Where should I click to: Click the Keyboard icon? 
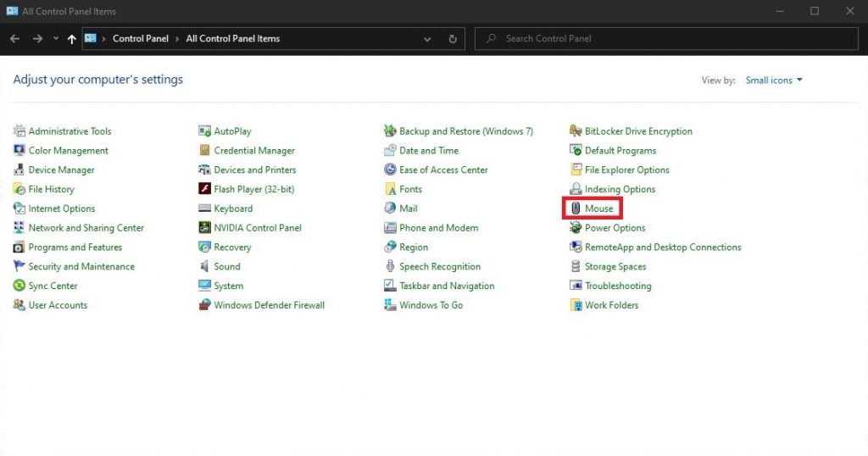point(205,209)
